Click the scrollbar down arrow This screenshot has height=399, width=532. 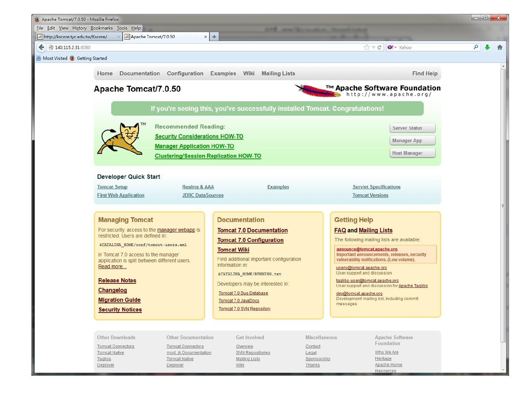[x=503, y=369]
